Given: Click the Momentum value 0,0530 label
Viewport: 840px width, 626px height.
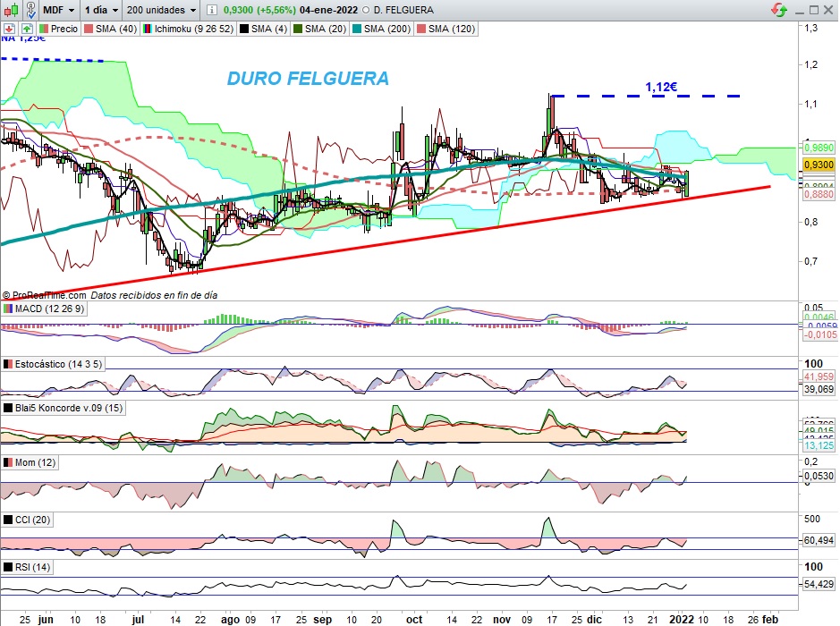Looking at the screenshot, I should 819,476.
